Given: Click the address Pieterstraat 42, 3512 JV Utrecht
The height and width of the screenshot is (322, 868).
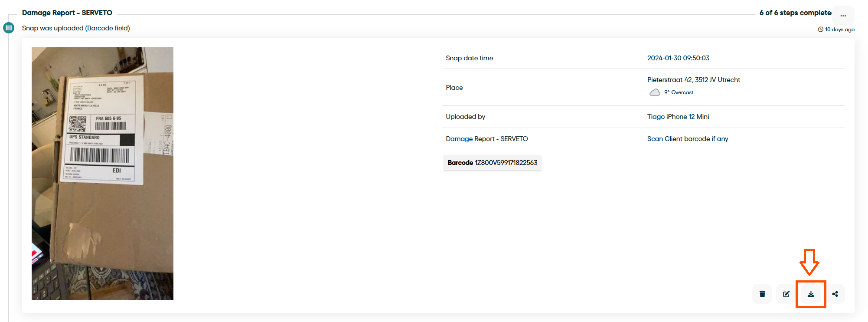Looking at the screenshot, I should tap(694, 80).
